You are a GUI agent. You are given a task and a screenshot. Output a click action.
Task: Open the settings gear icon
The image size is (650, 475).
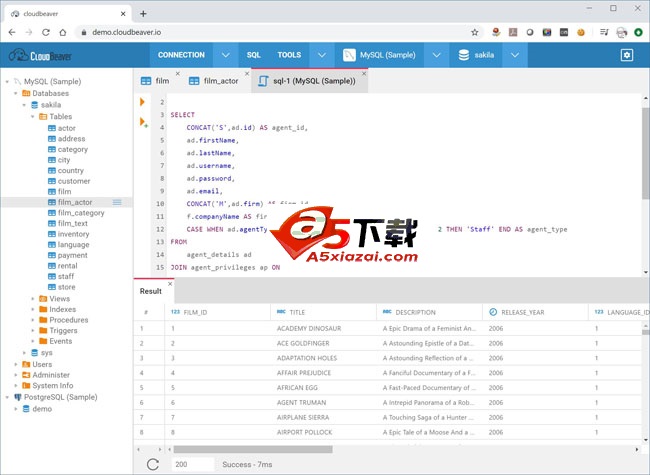tap(626, 55)
